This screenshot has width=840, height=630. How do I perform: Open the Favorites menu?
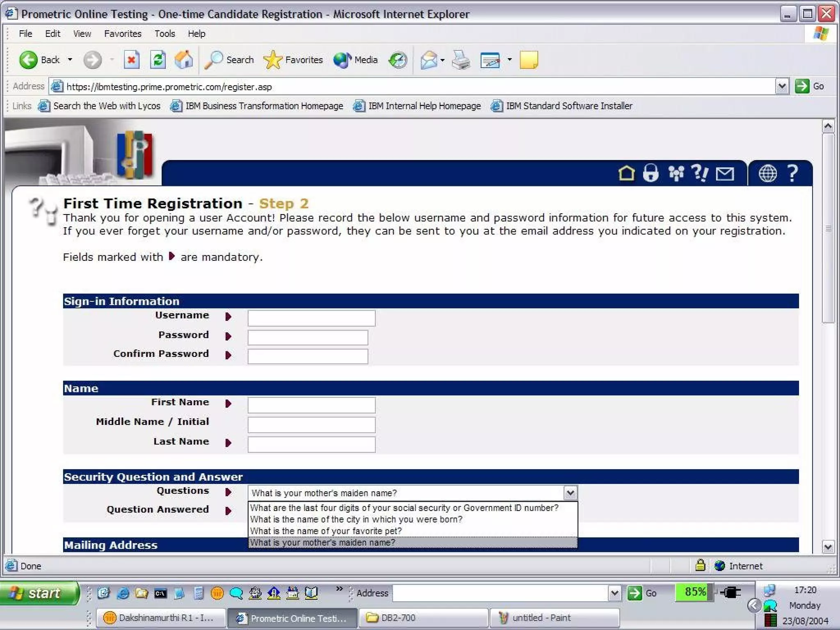coord(123,34)
